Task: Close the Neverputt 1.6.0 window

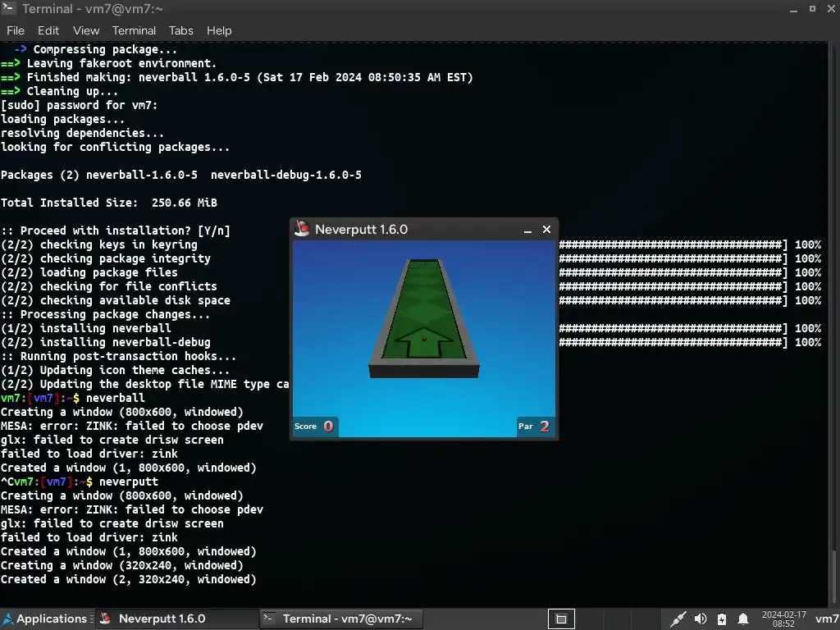Action: [546, 230]
